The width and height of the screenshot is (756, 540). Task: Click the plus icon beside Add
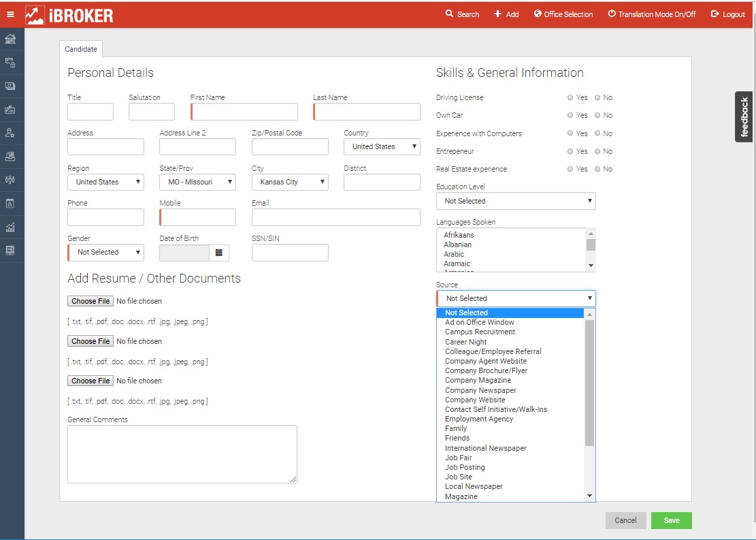(x=497, y=14)
